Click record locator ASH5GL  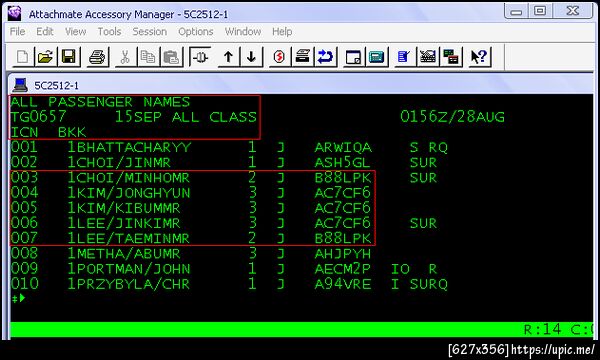point(342,163)
